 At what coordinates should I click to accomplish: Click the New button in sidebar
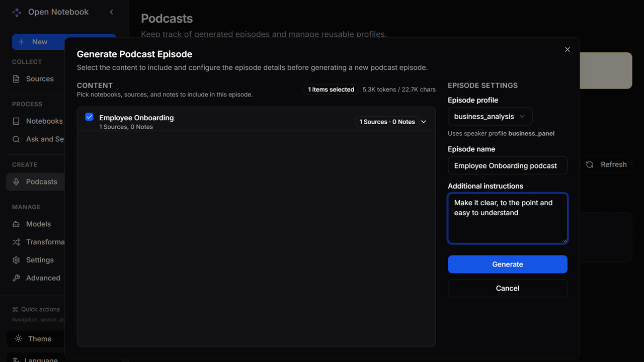pyautogui.click(x=39, y=42)
